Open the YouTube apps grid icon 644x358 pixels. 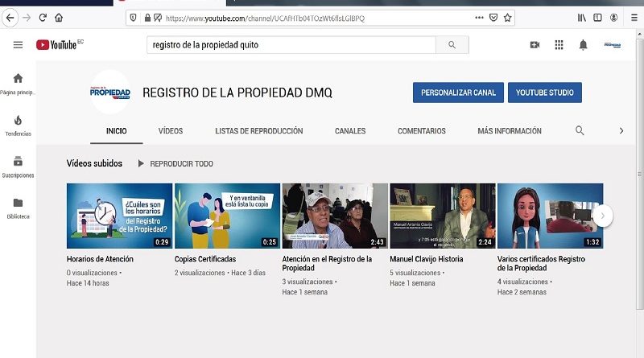(559, 45)
